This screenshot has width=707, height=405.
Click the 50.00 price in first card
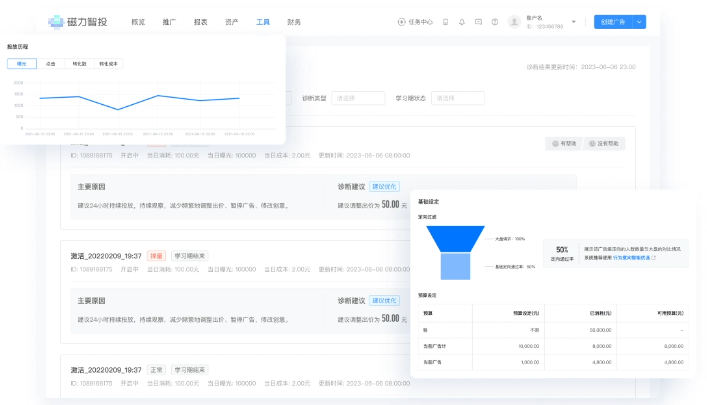coord(390,204)
